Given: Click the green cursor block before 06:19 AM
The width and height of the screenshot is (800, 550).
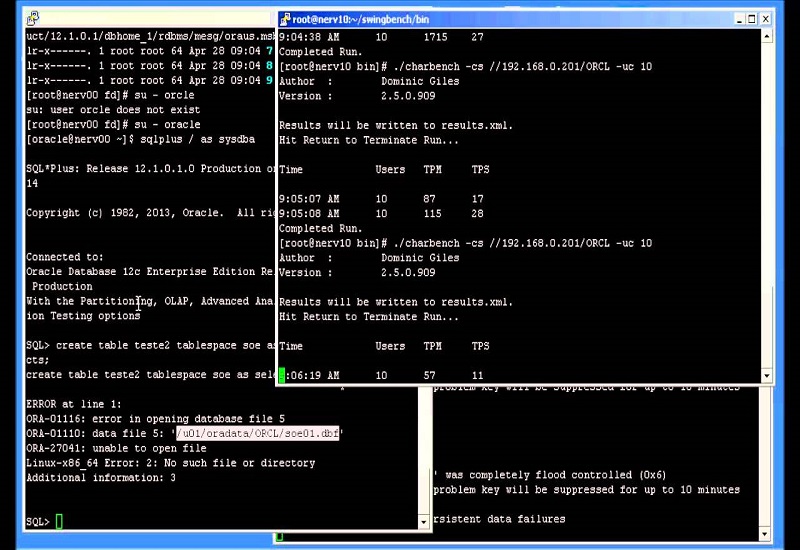Looking at the screenshot, I should click(x=283, y=376).
